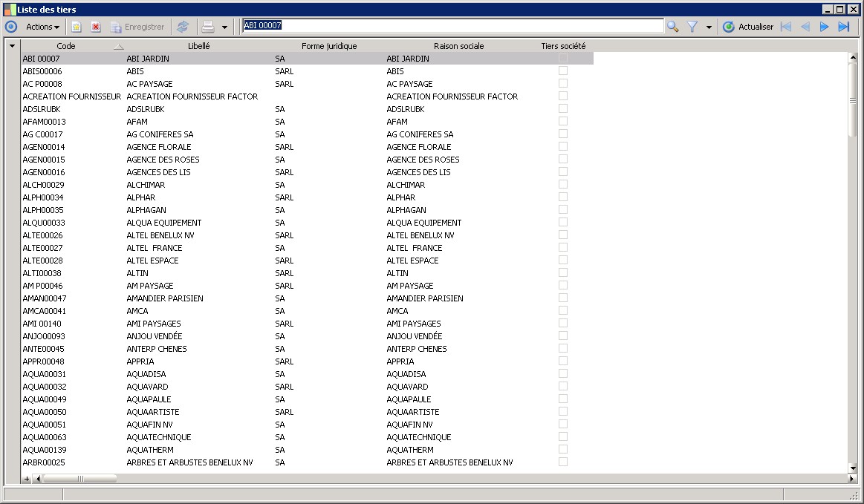Click Raison sociale cell ALPHAR
Screen dimensions: 864x504
401,197
